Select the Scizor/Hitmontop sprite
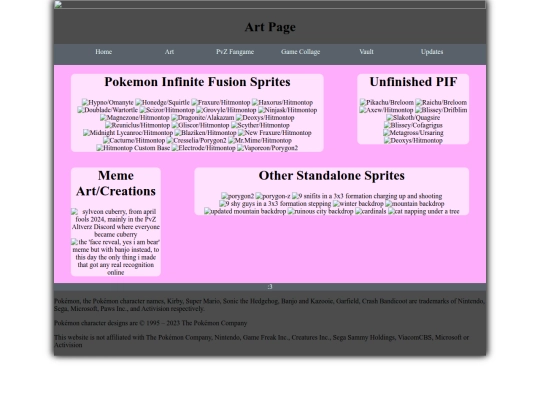This screenshot has width=540, height=405. point(167,110)
